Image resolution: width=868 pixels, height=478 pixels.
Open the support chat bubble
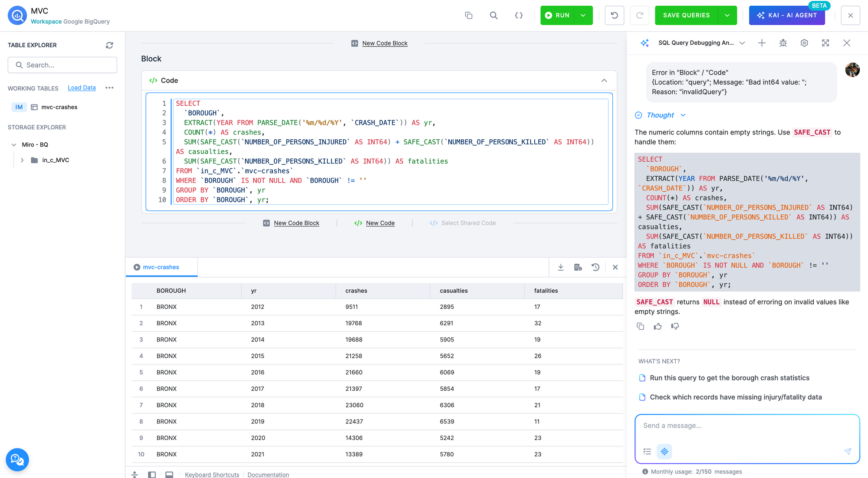pos(17,460)
